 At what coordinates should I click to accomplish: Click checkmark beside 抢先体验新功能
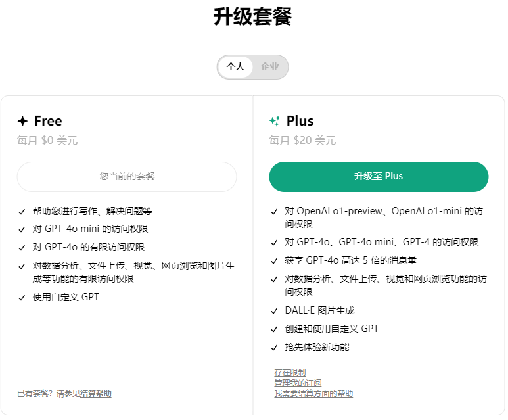274,348
